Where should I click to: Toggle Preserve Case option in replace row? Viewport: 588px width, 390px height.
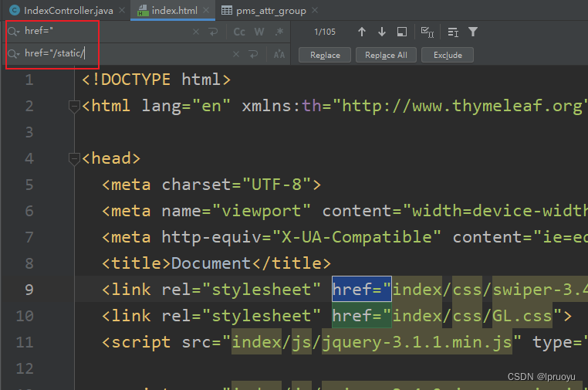pos(279,55)
